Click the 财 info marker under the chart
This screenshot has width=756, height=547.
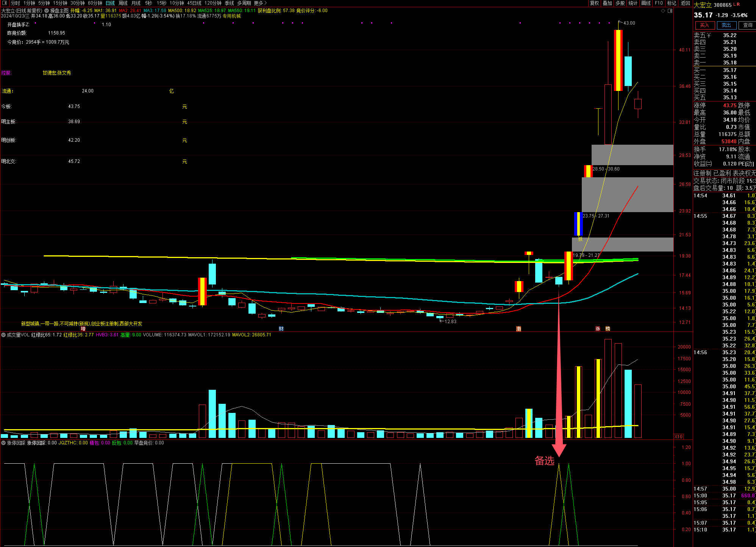point(281,329)
